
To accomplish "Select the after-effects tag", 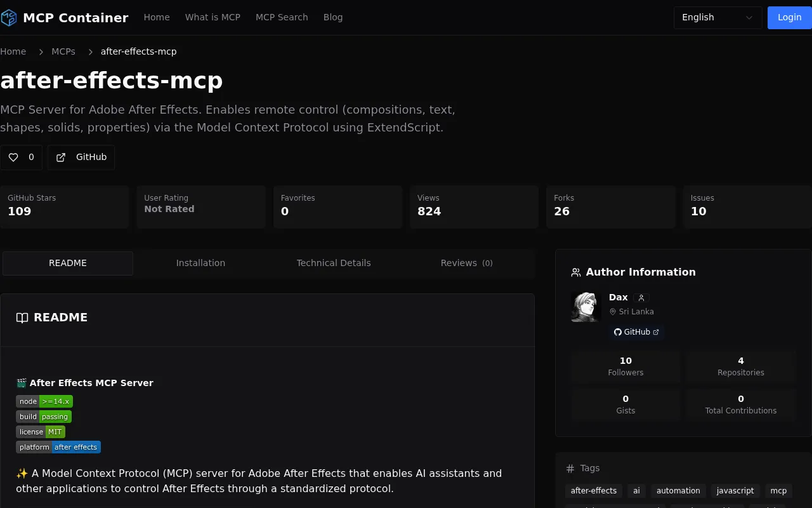I will click(x=594, y=491).
